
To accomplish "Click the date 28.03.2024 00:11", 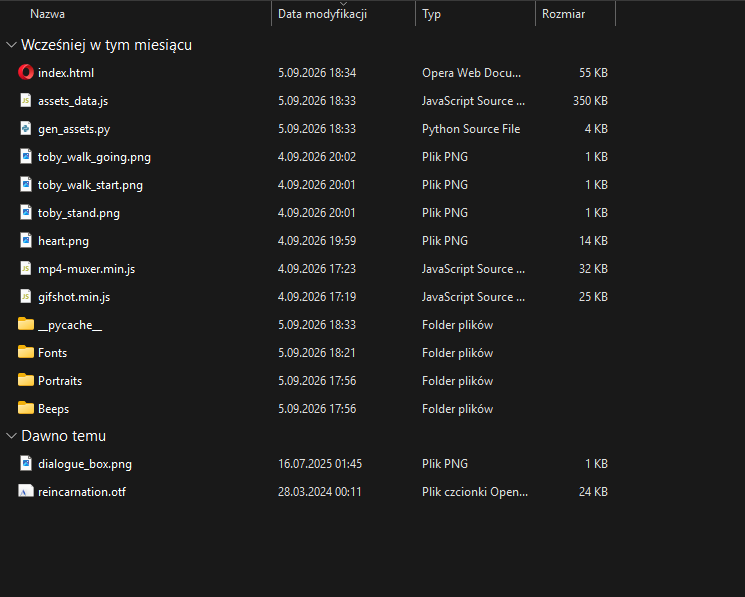I will (x=320, y=492).
